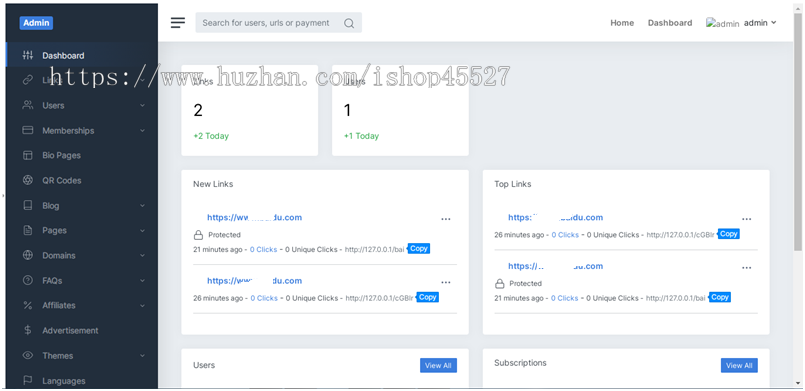Click the Users stat card showing 1
Image resolution: width=805 pixels, height=391 pixels.
(400, 110)
